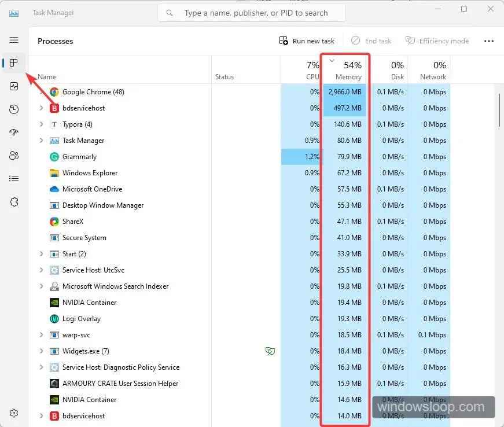The image size is (504, 427).
Task: Select the Secure System process name
Action: (x=84, y=238)
